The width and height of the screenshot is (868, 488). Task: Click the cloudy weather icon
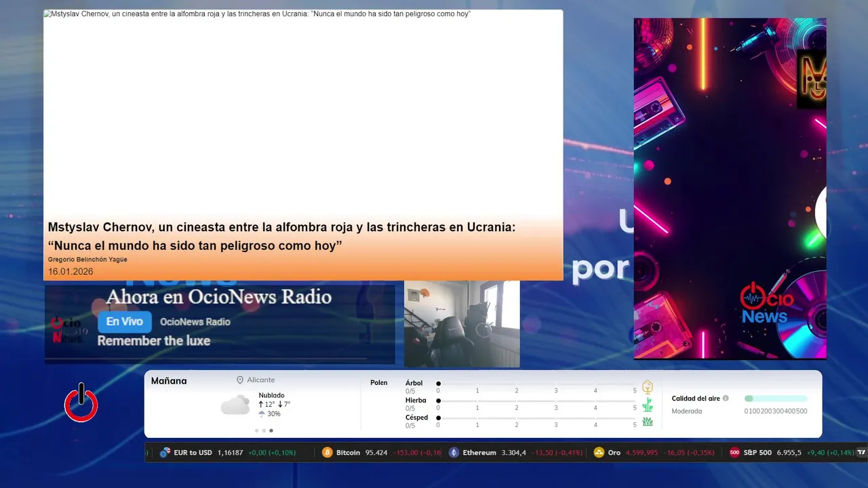click(235, 405)
